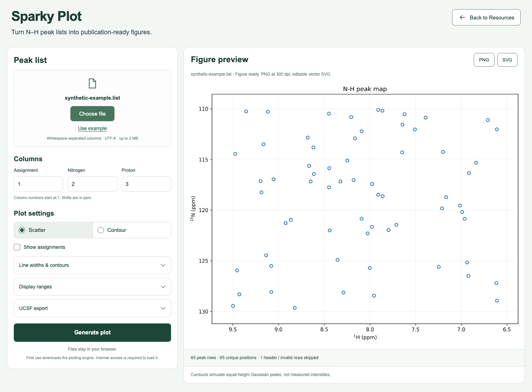The width and height of the screenshot is (532, 392).
Task: Click the Use example link
Action: tap(92, 128)
